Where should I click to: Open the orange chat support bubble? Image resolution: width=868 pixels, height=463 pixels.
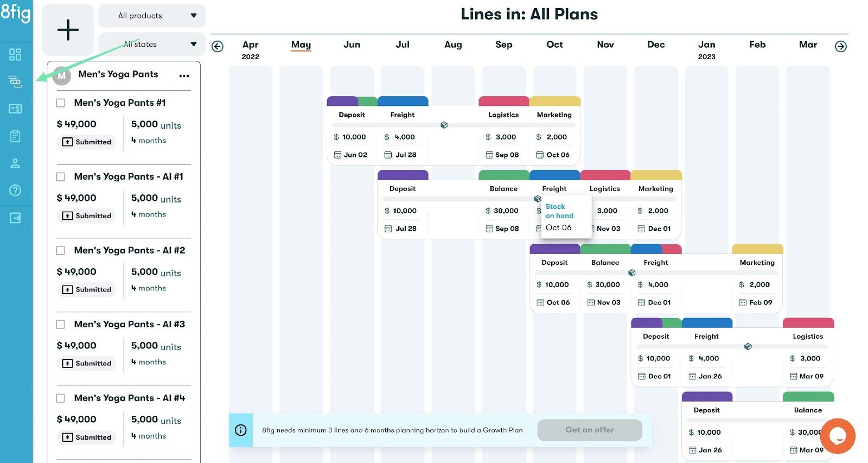(838, 435)
